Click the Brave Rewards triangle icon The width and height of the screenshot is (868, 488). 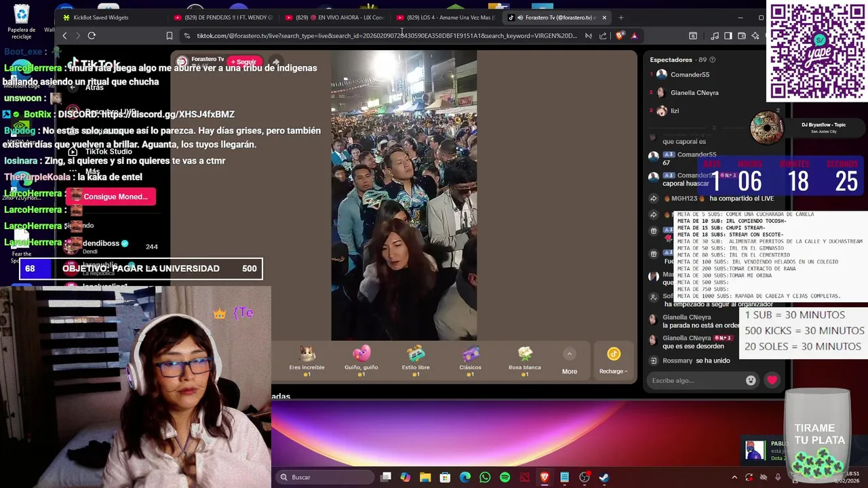point(634,36)
